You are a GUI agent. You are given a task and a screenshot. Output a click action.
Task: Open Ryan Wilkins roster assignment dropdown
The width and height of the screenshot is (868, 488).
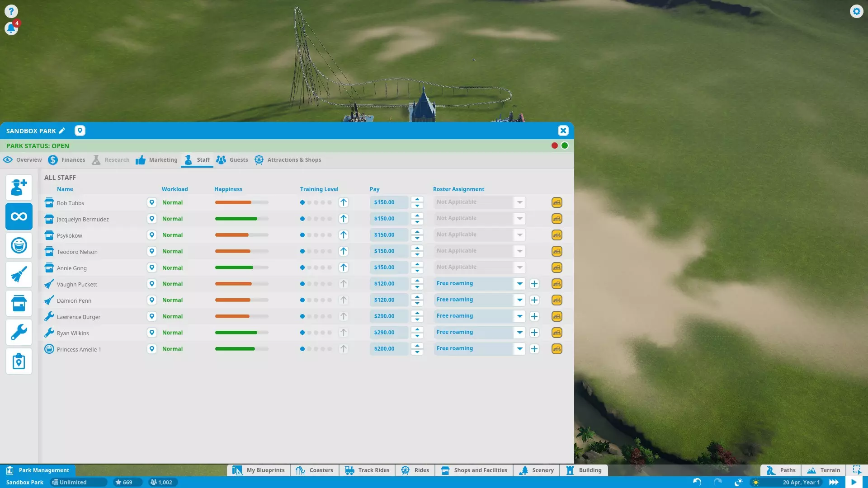pyautogui.click(x=519, y=333)
